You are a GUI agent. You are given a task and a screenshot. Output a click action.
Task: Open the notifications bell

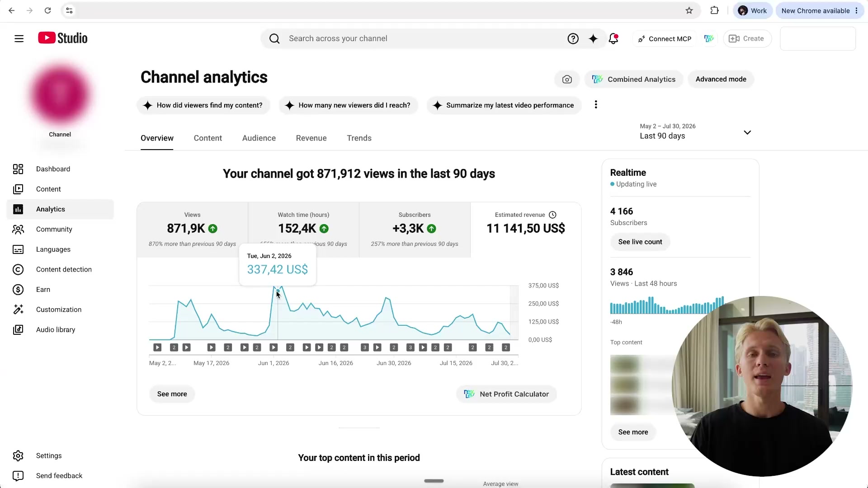pyautogui.click(x=613, y=39)
